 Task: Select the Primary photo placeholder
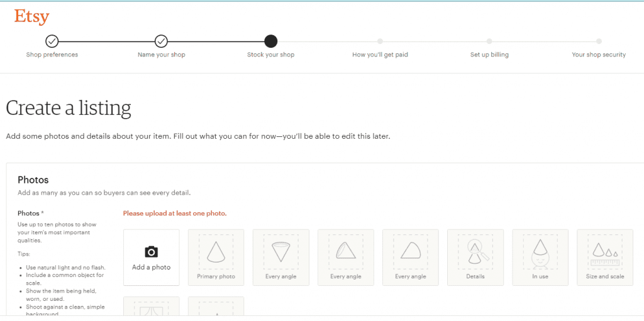click(x=216, y=257)
